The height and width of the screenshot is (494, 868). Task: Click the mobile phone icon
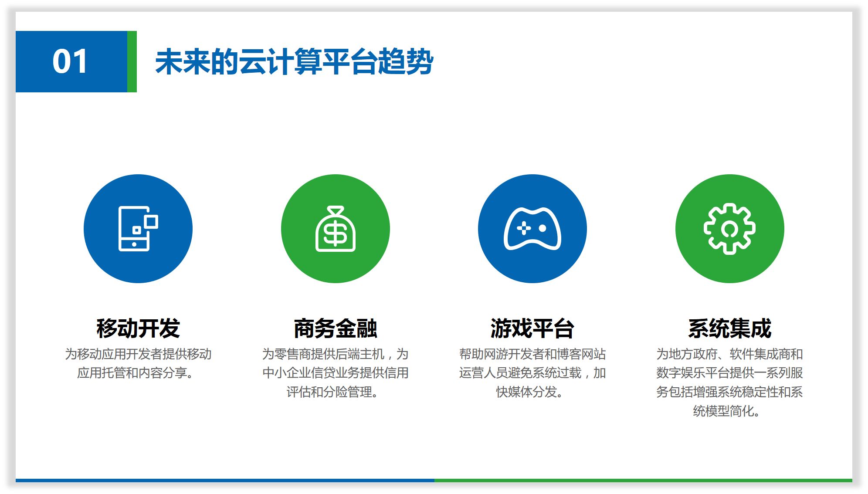[138, 229]
